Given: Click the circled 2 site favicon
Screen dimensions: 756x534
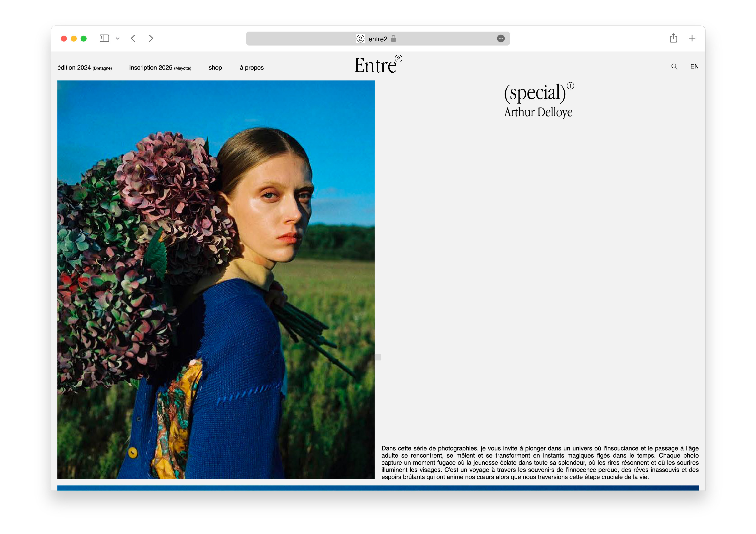Looking at the screenshot, I should point(360,39).
